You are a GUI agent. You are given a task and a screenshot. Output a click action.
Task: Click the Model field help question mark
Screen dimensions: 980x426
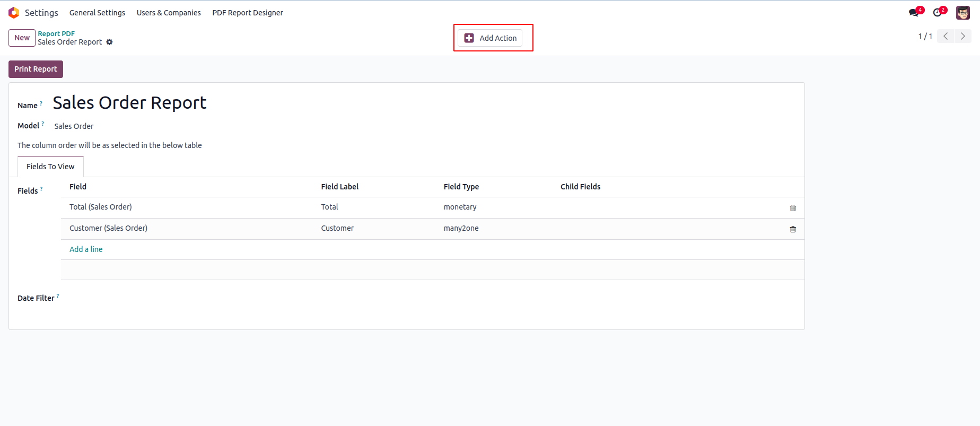pyautogui.click(x=43, y=124)
